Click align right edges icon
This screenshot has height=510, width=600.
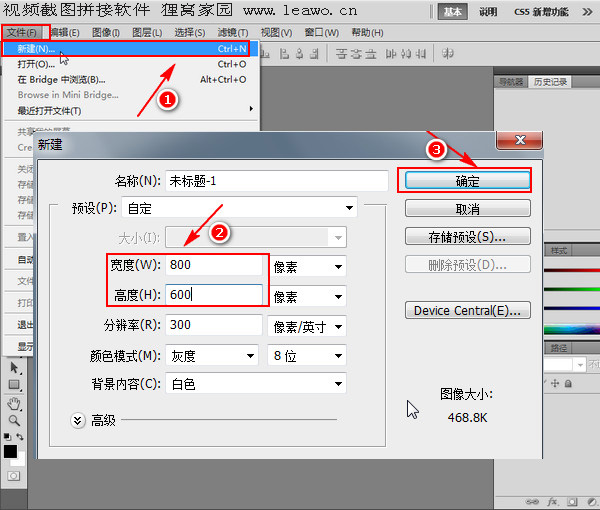coord(314,54)
